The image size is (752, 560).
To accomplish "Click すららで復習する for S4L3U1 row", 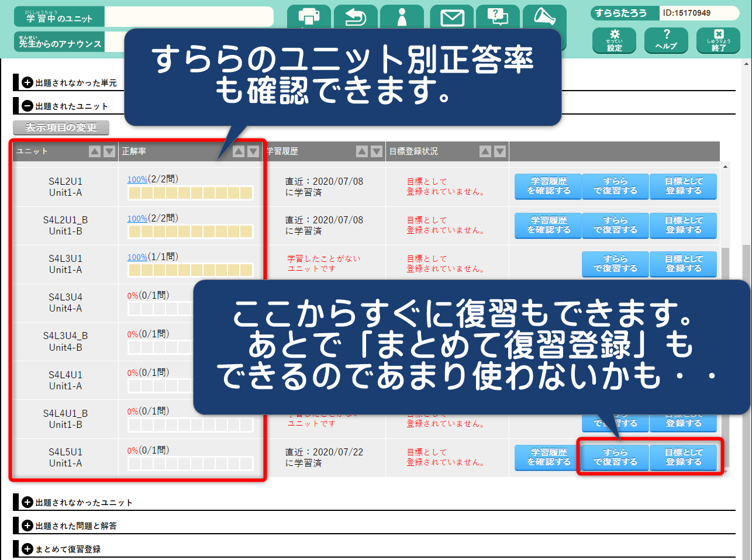I will pyautogui.click(x=615, y=264).
